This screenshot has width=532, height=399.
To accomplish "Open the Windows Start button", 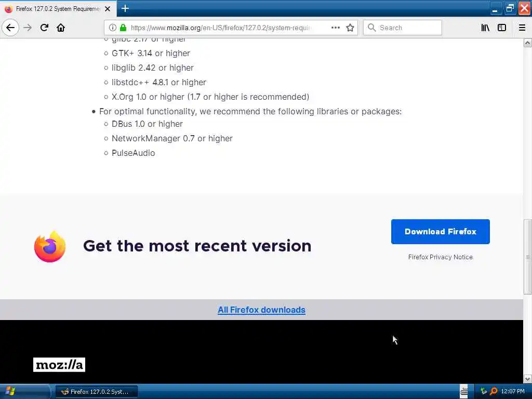I will [x=24, y=392].
